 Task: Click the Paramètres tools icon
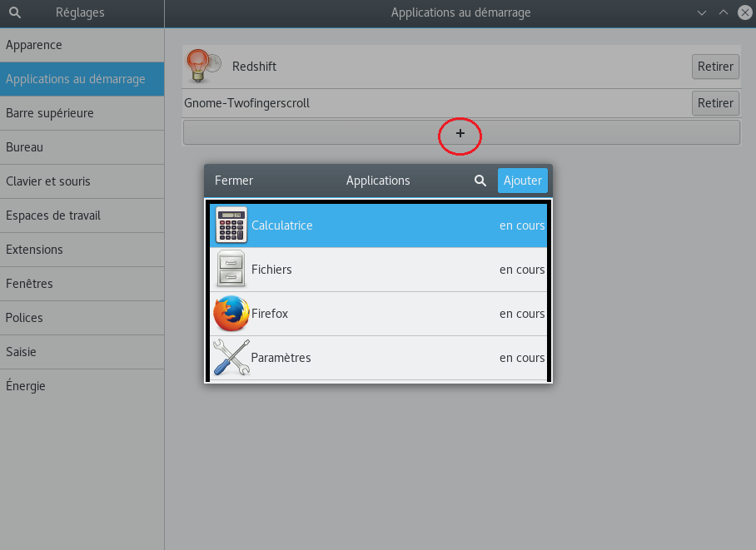(231, 357)
